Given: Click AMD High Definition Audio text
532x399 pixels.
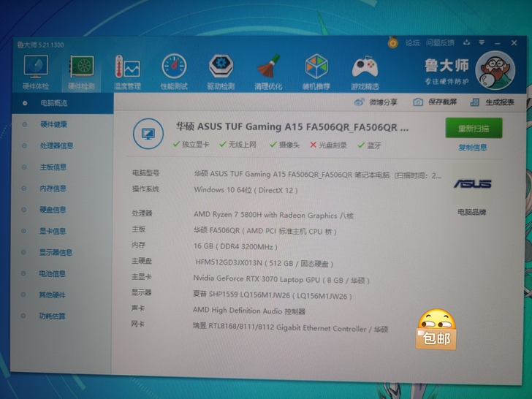Looking at the screenshot, I should tap(249, 311).
